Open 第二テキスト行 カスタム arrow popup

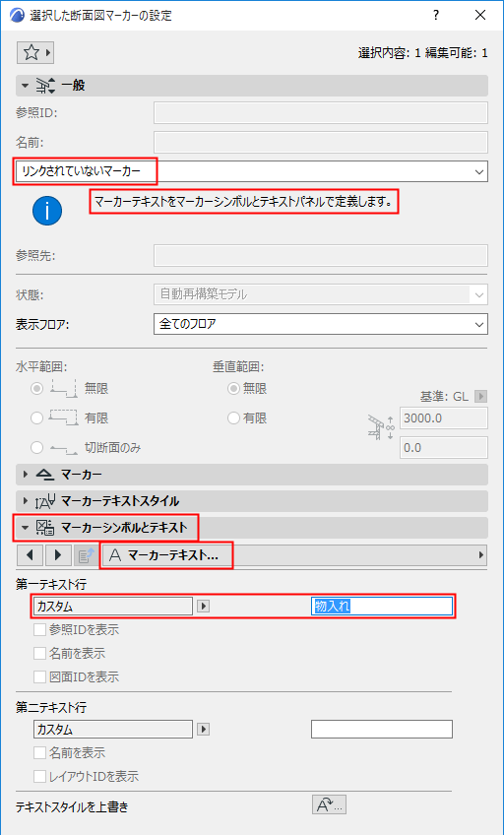coord(204,730)
